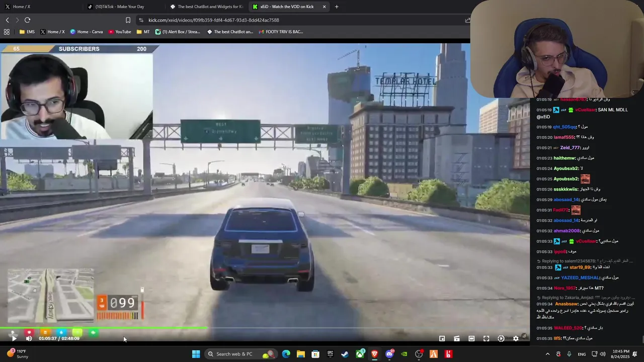
Task: Switch to the Home / X tab
Action: click(40, 7)
